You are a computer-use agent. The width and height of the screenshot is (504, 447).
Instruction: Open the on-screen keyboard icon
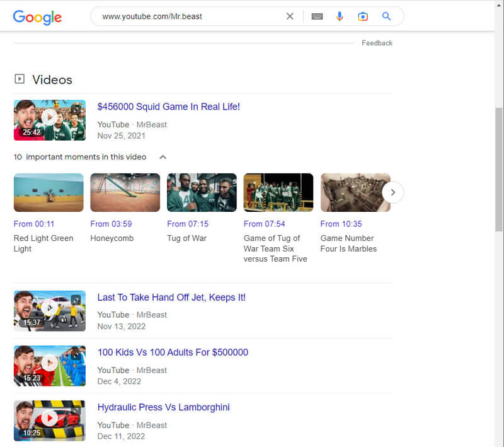point(317,16)
